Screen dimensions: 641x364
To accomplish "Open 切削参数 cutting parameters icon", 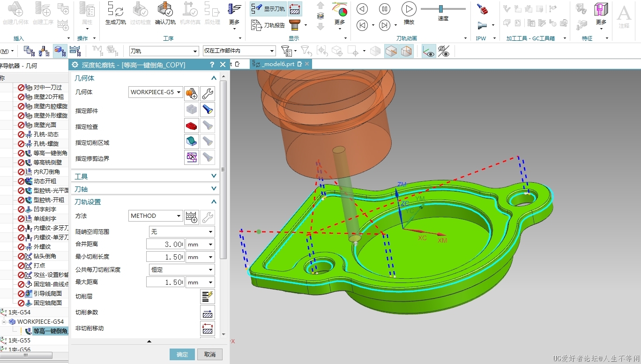I will tap(208, 312).
